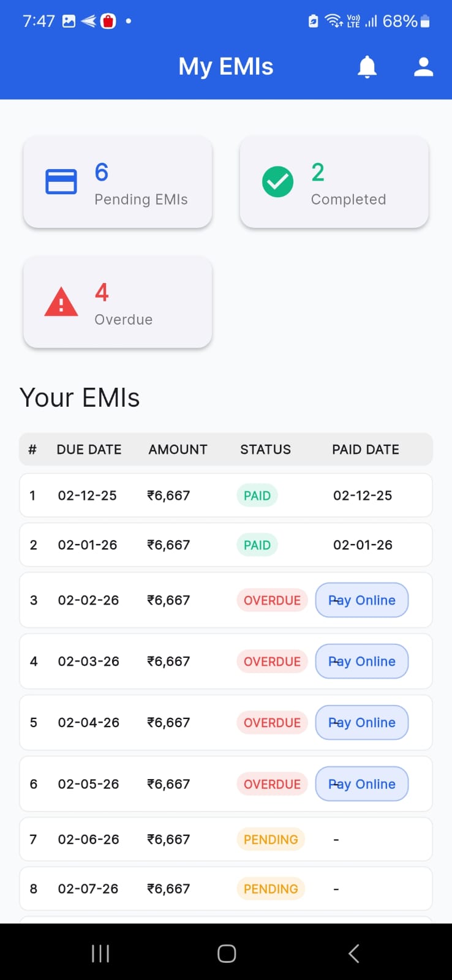Select the 2 Completed card

coord(334,182)
